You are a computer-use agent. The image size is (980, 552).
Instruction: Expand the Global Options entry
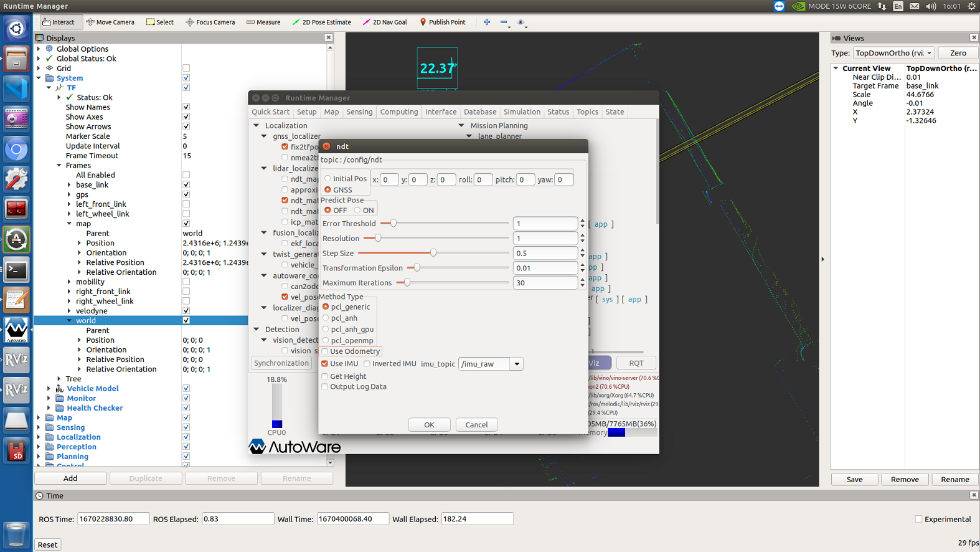click(x=39, y=49)
